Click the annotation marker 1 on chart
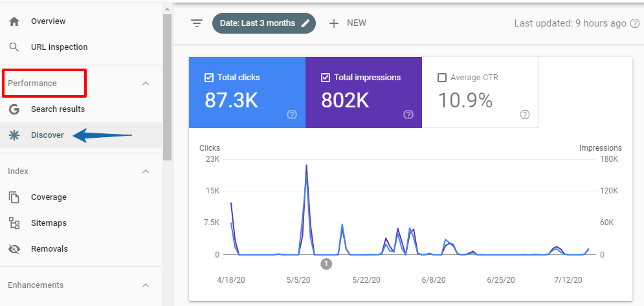644x306 pixels. coord(326,263)
